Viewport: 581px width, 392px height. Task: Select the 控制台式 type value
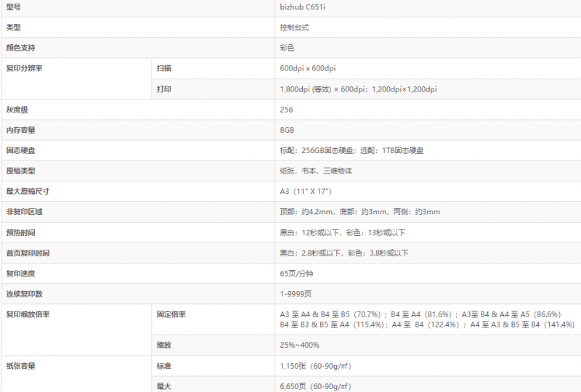294,28
